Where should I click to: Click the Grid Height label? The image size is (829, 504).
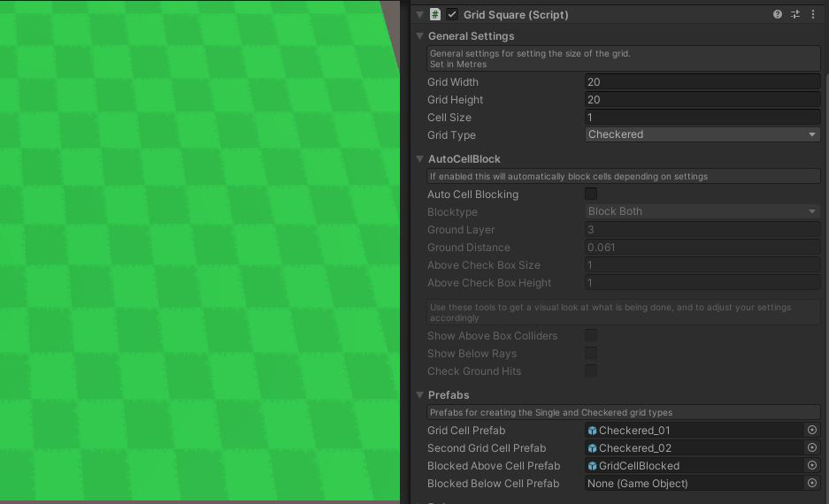click(456, 99)
